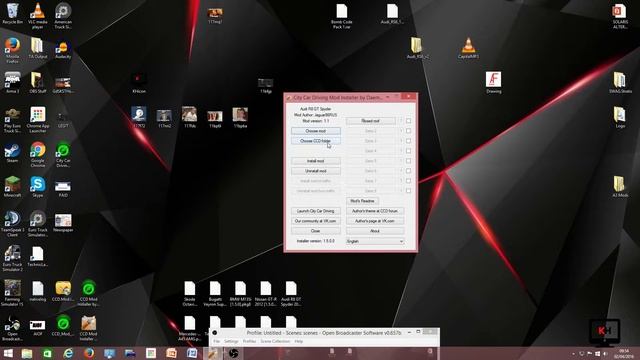
Task: Open Internet Explorer from the taskbar
Action: tap(68, 353)
